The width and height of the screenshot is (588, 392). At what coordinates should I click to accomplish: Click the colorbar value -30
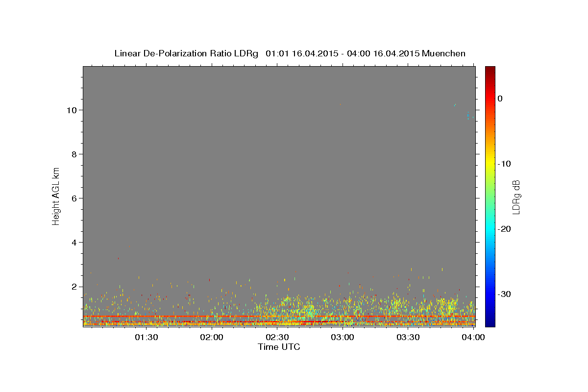click(505, 294)
